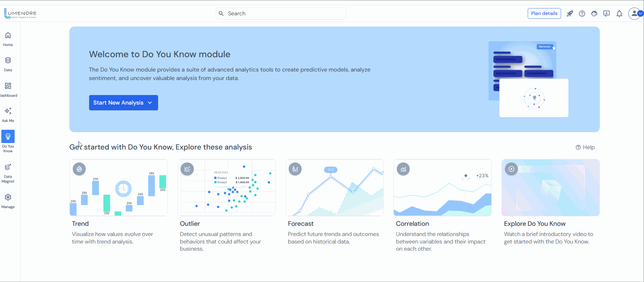The width and height of the screenshot is (644, 282).
Task: Go to Dashboard via the sidebar icon
Action: [8, 89]
